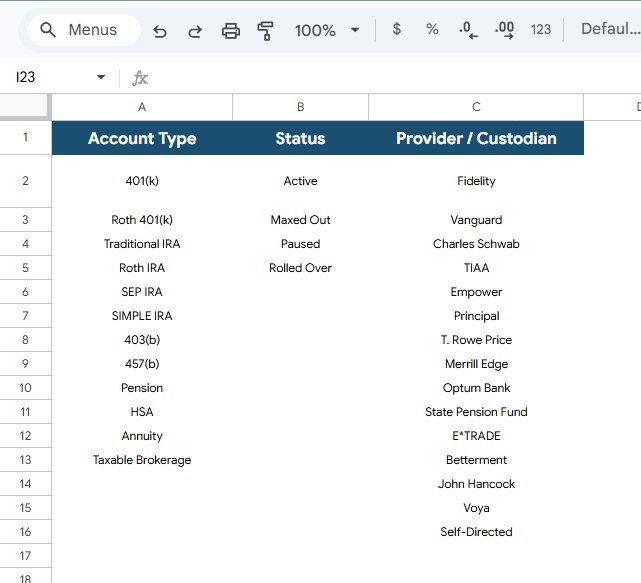Select the SEP IRA cell

pyautogui.click(x=142, y=292)
